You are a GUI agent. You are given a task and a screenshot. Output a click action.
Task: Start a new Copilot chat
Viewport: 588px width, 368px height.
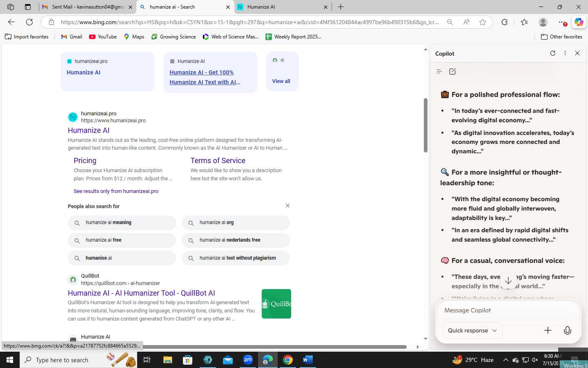pyautogui.click(x=452, y=71)
